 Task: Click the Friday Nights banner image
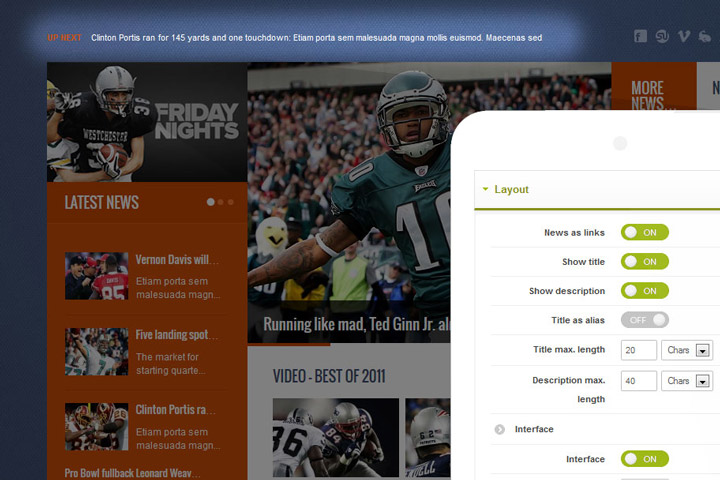point(147,122)
